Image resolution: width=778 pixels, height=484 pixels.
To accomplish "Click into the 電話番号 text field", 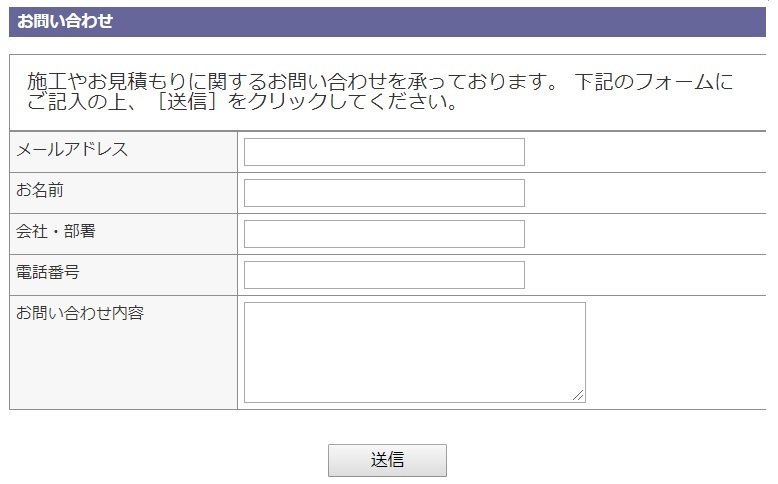I will [384, 275].
